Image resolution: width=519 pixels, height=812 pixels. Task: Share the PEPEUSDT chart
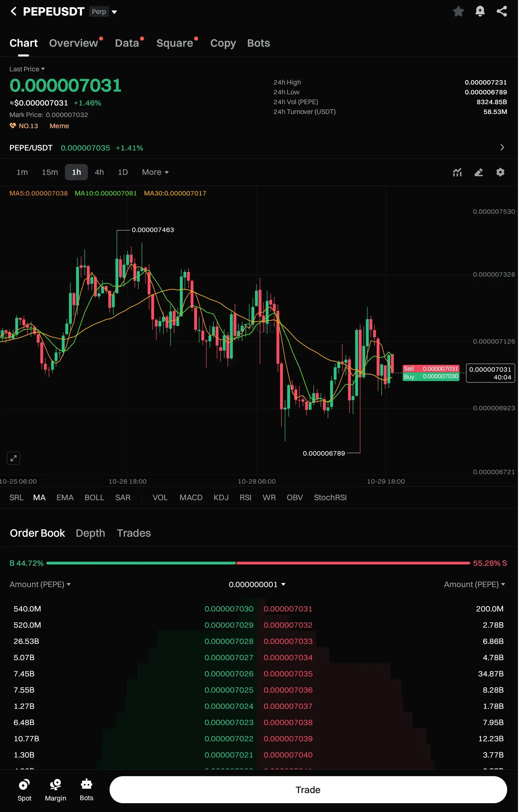[x=502, y=11]
